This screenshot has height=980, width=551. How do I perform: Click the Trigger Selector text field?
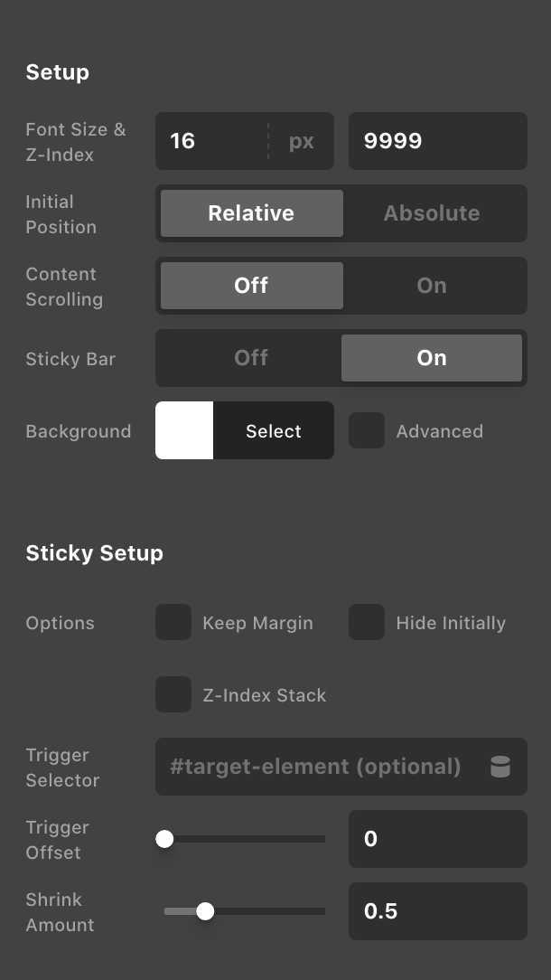(x=316, y=767)
